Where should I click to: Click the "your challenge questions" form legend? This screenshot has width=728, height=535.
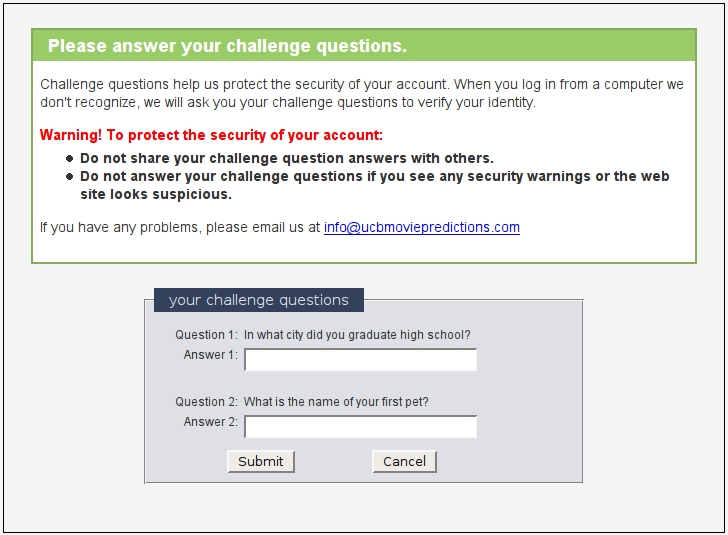258,300
